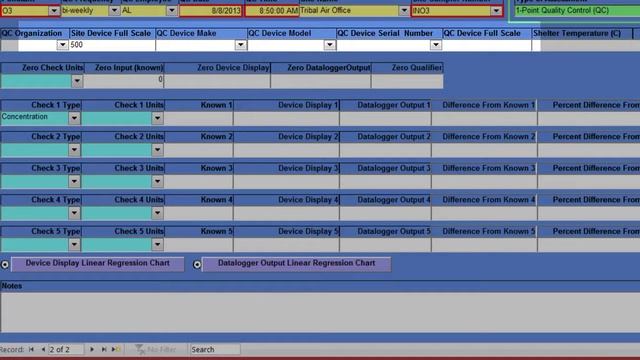Screen dimensions: 640x360
Task: Click the Zero Device Display field
Action: [217, 81]
